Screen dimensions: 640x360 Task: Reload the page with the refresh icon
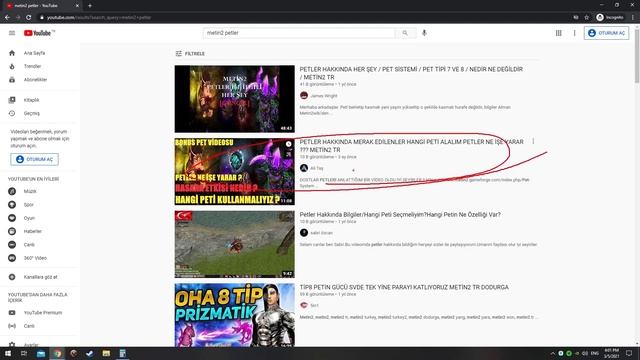pos(29,18)
